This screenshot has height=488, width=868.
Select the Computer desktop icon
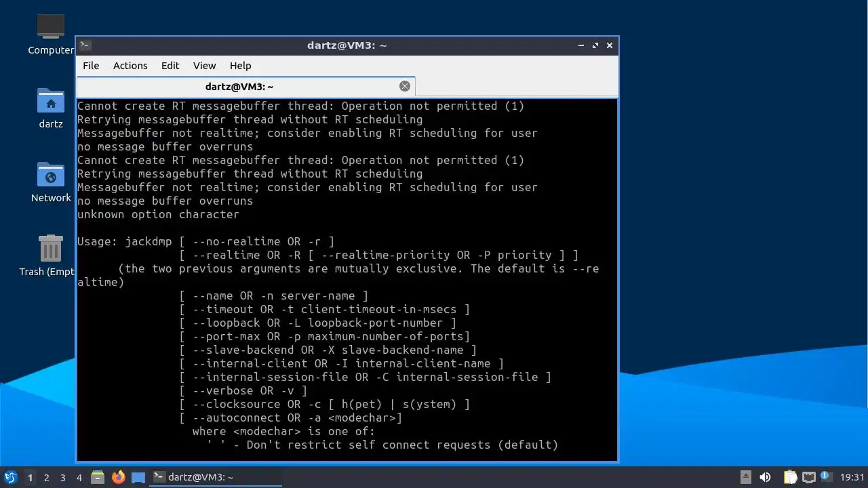click(x=51, y=35)
